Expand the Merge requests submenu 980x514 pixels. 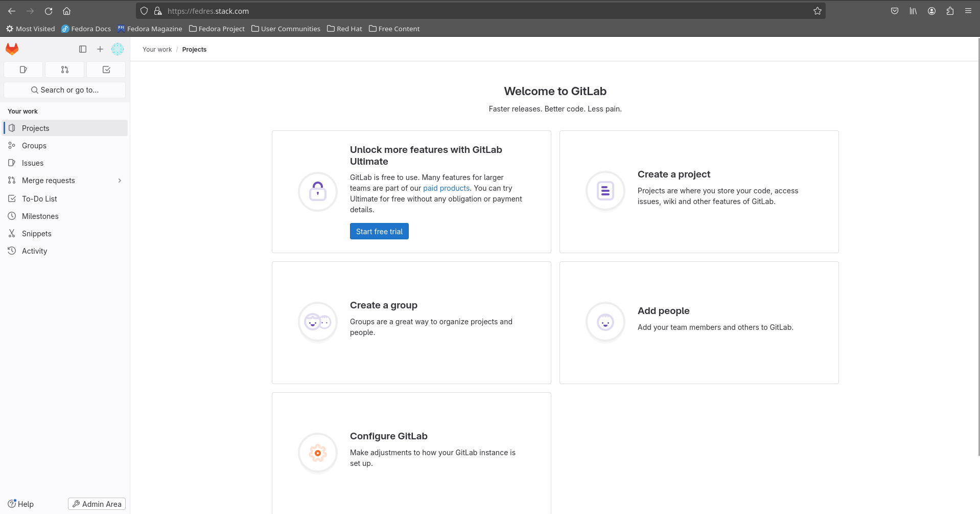(x=120, y=180)
